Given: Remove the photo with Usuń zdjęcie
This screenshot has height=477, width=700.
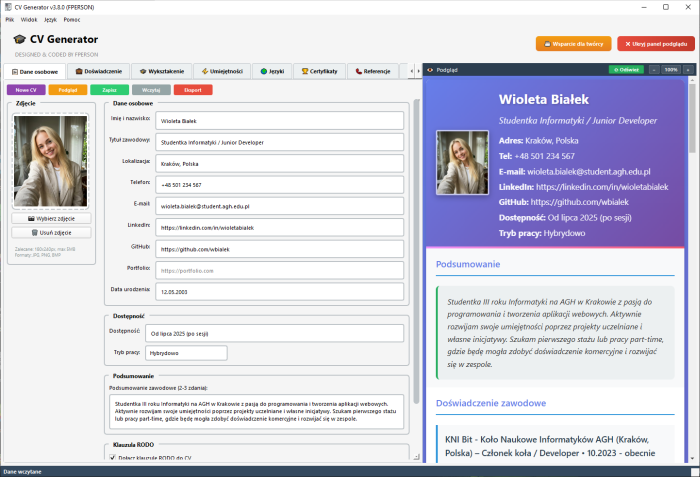Looking at the screenshot, I should coord(51,232).
